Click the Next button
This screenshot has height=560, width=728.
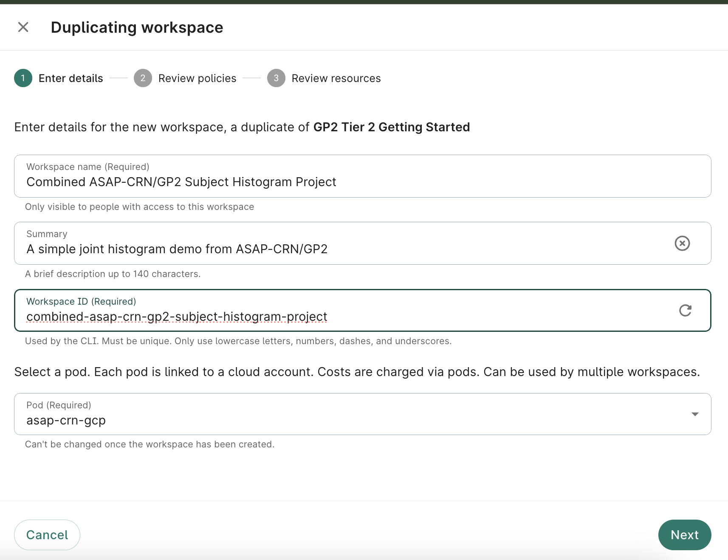click(x=684, y=535)
